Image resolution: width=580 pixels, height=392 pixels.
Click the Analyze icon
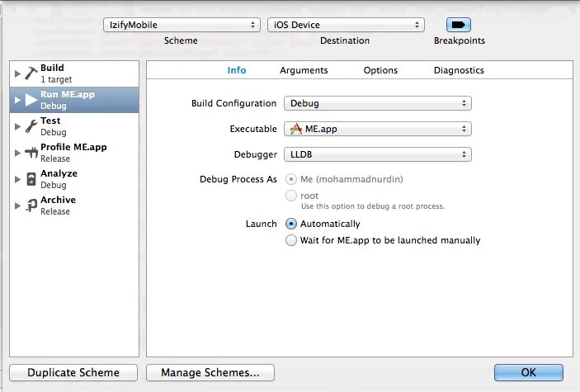pyautogui.click(x=31, y=179)
